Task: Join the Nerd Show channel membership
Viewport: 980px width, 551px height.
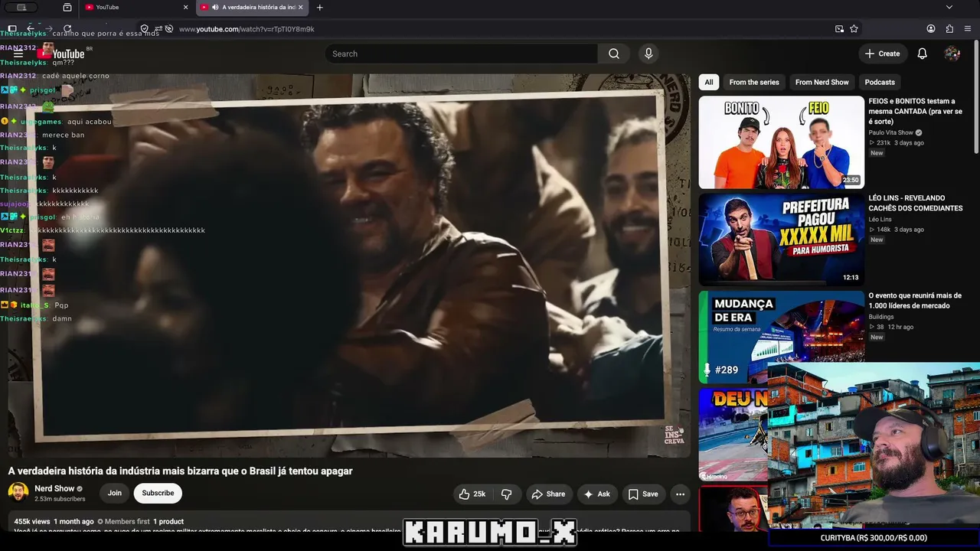Action: [115, 494]
